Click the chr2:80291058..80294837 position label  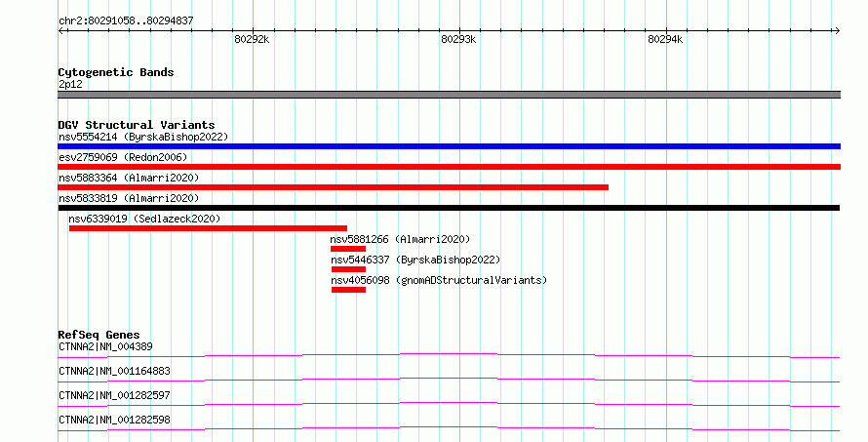(x=126, y=20)
